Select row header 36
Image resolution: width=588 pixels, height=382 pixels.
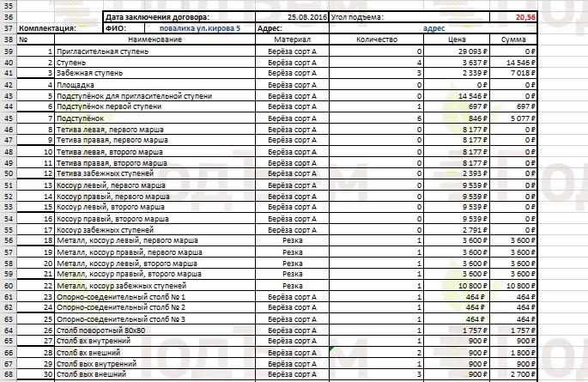pyautogui.click(x=9, y=17)
